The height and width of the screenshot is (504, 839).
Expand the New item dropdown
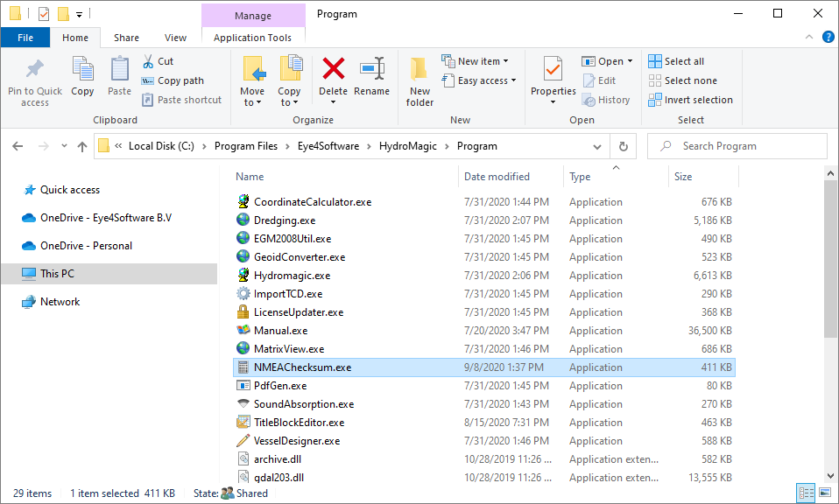coord(505,61)
